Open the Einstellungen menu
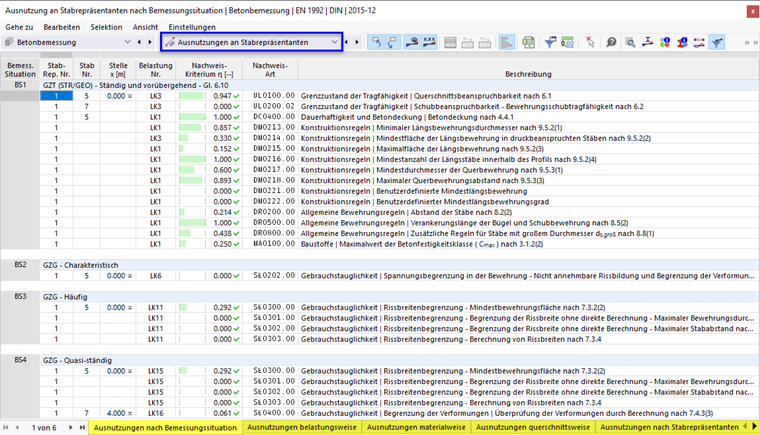Screen dimensions: 760x435 coord(192,27)
